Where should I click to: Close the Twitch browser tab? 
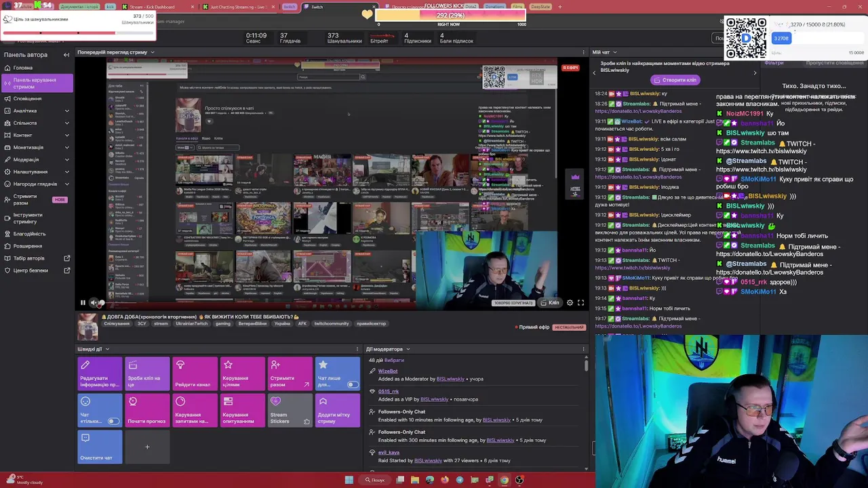[373, 7]
